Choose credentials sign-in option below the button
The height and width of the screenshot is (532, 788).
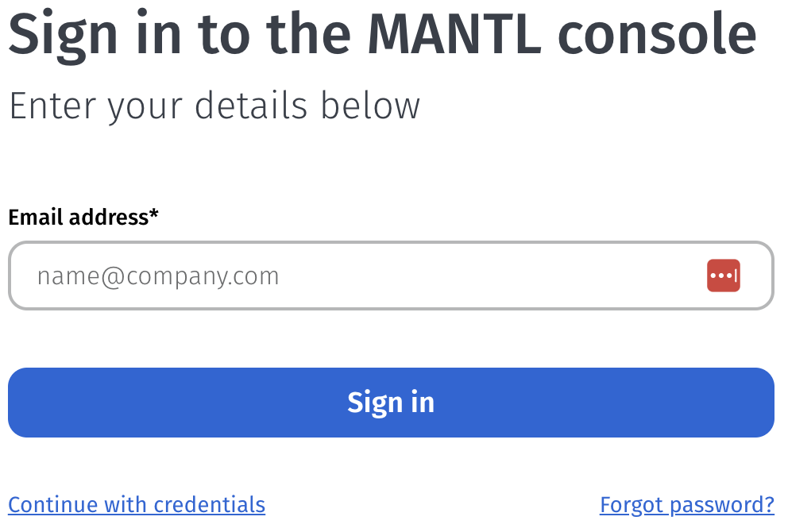(x=137, y=505)
